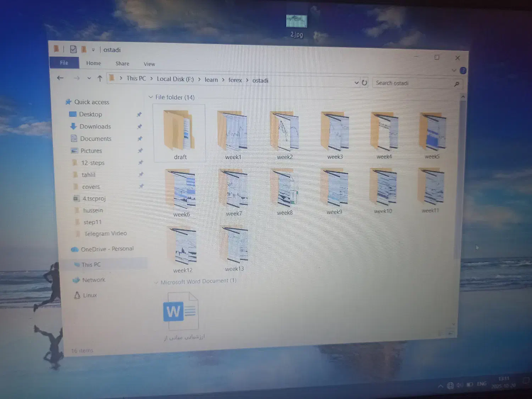532x399 pixels.
Task: Open the File menu tab
Action: coord(64,63)
